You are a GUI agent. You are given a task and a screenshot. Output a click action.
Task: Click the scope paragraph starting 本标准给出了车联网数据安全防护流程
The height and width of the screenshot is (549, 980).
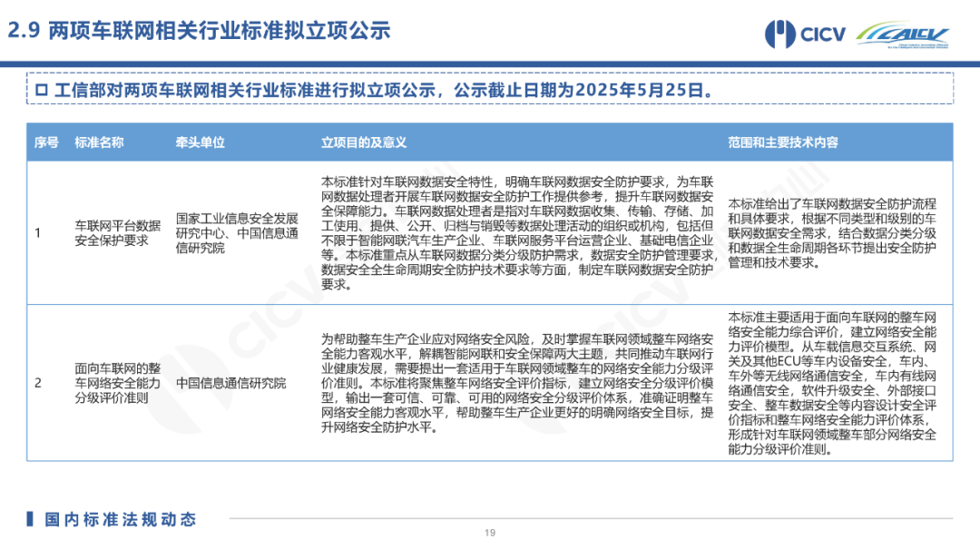(832, 233)
